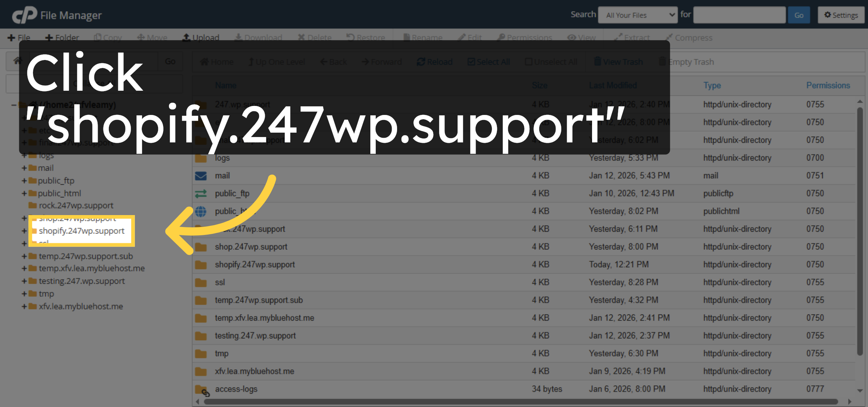The height and width of the screenshot is (407, 868).
Task: Expand the public_html tree node
Action: pos(24,193)
